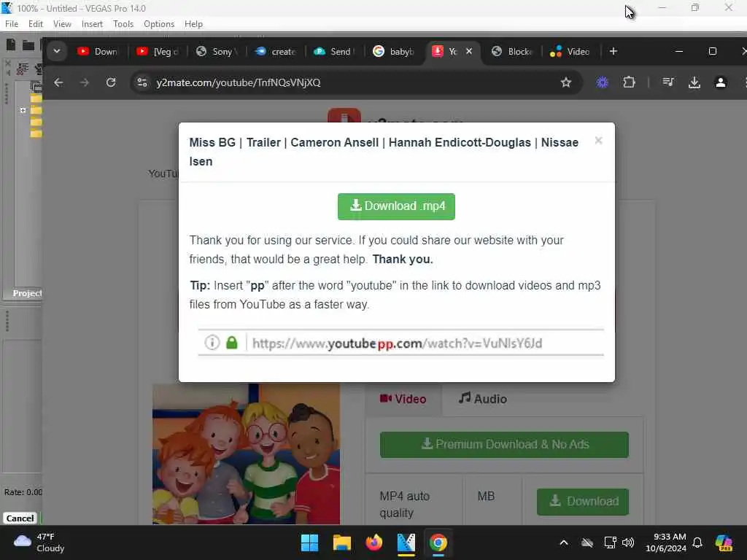The width and height of the screenshot is (747, 560).
Task: Close the active y2mate tab
Action: tap(469, 51)
